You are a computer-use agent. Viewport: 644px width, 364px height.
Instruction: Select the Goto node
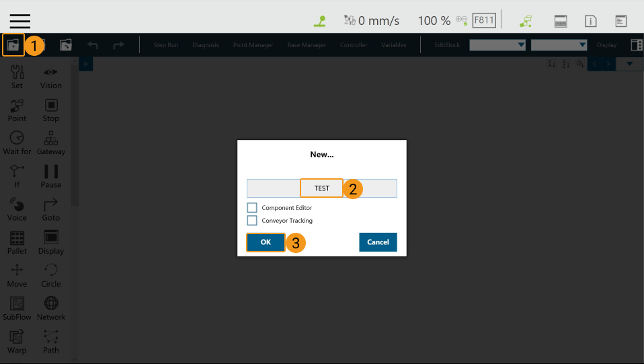pos(51,209)
